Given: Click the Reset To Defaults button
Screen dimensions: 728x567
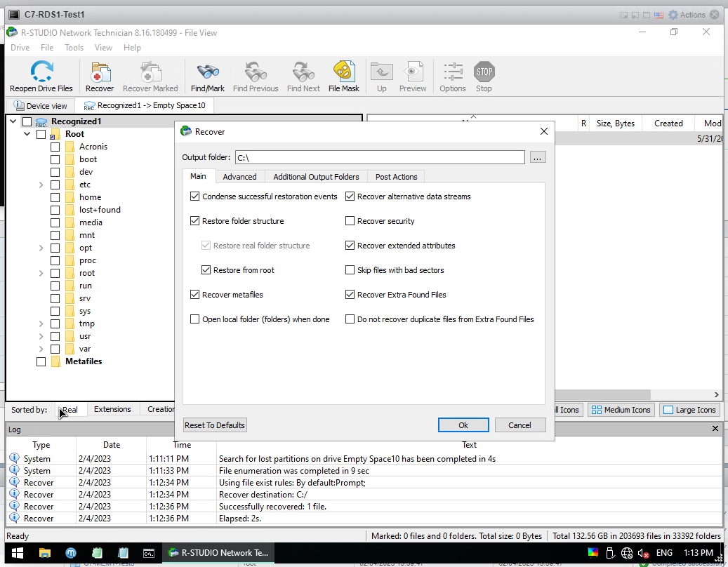Looking at the screenshot, I should 215,425.
